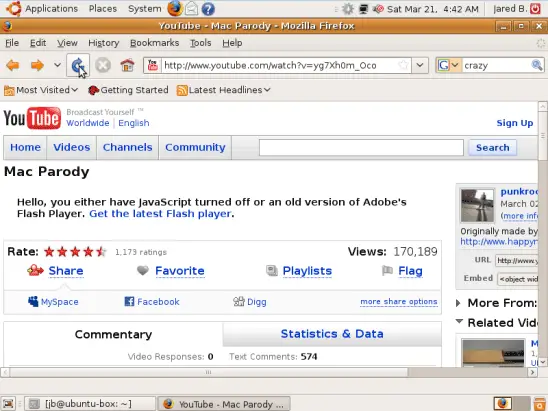Click the stop loading button

103,65
